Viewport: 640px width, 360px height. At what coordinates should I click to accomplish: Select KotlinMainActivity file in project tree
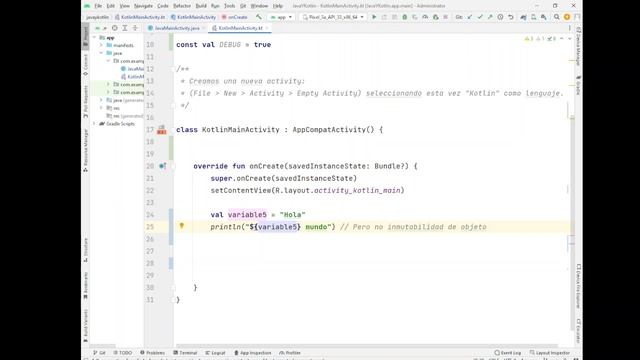point(133,77)
